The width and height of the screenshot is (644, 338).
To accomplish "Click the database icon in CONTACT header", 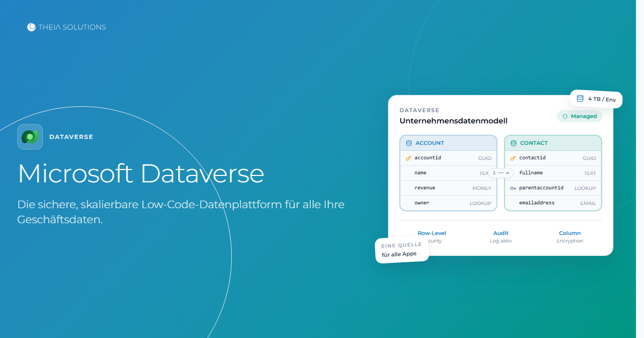I will pyautogui.click(x=514, y=143).
